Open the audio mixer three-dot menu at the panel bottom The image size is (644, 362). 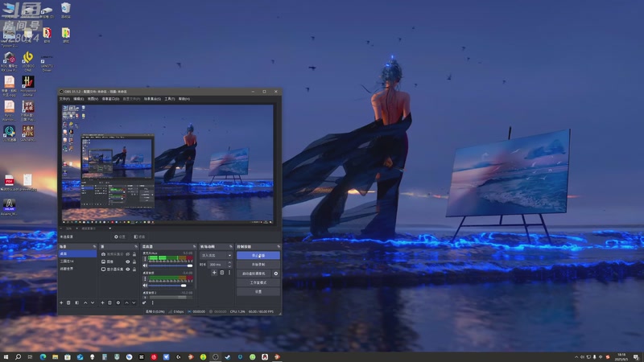[x=153, y=303]
